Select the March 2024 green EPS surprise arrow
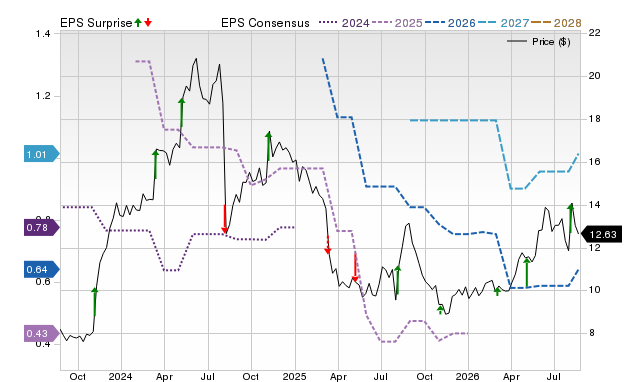 [x=155, y=164]
